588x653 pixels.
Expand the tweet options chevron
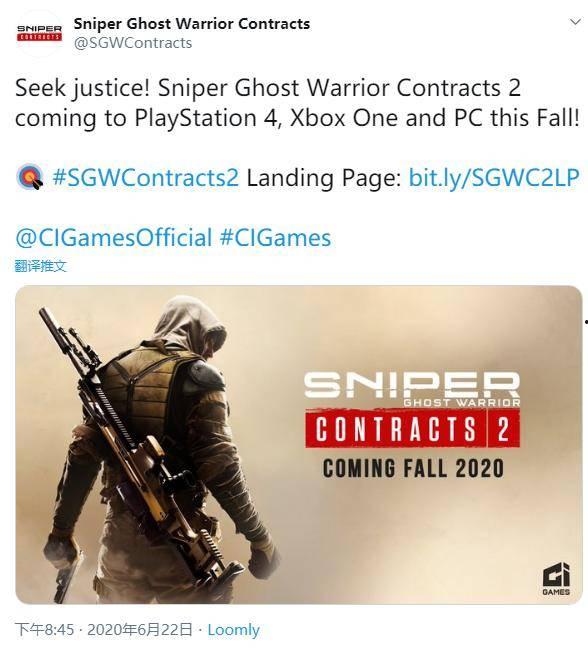pyautogui.click(x=575, y=22)
